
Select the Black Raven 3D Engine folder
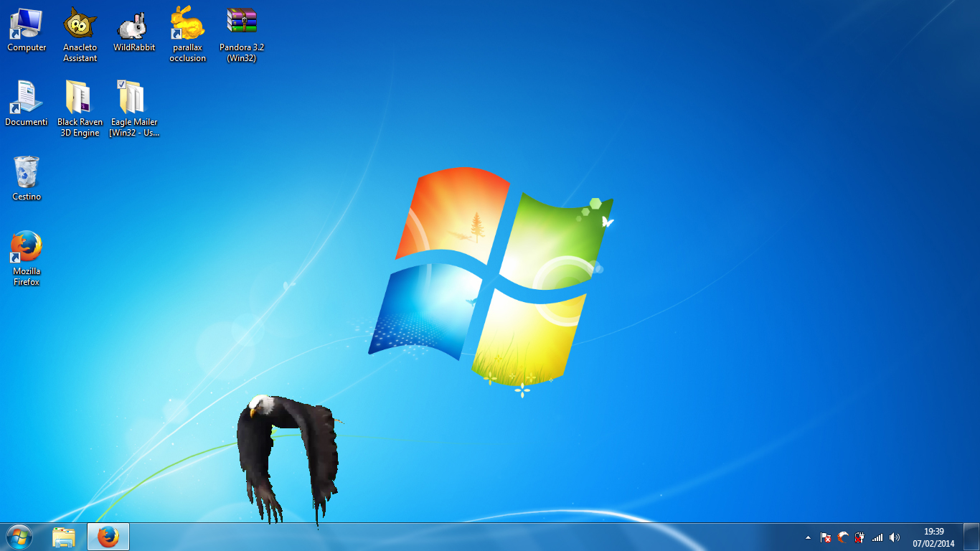pos(80,109)
